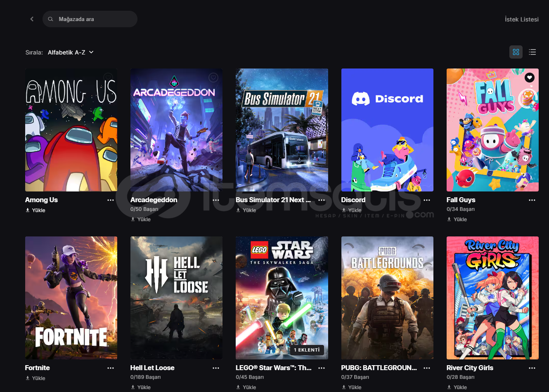Open the LEGO Star Wars cover art
The image size is (549, 392).
click(282, 298)
